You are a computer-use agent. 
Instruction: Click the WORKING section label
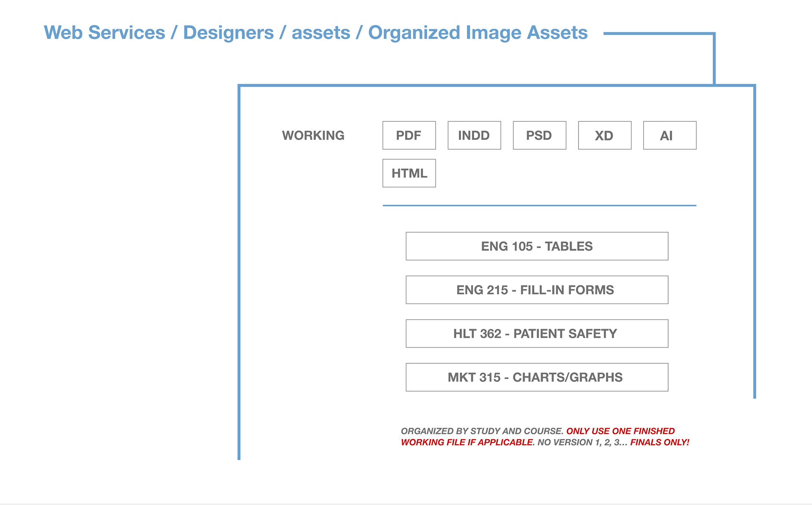[x=313, y=135]
